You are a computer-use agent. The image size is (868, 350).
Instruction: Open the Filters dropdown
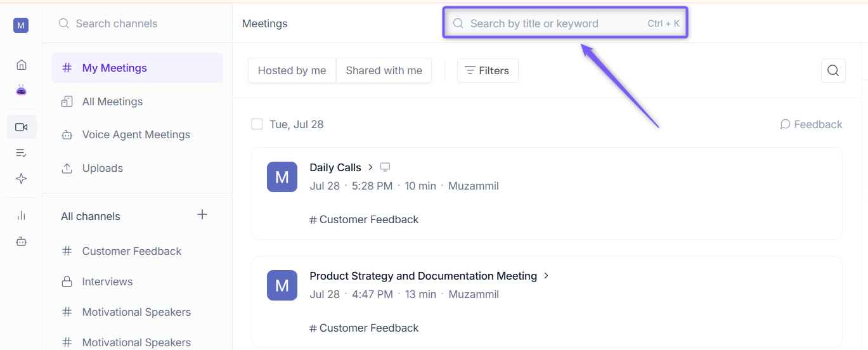tap(488, 70)
